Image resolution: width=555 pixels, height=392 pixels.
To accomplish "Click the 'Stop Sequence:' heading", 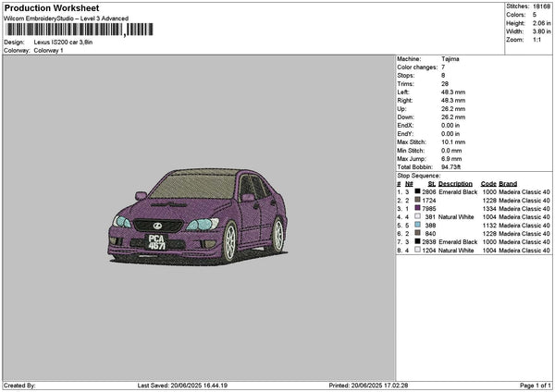I will [419, 176].
